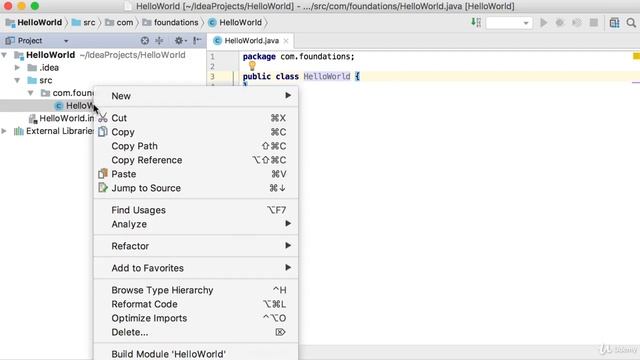This screenshot has width=640, height=360.
Task: Click the scissors Cut icon
Action: pos(103,118)
